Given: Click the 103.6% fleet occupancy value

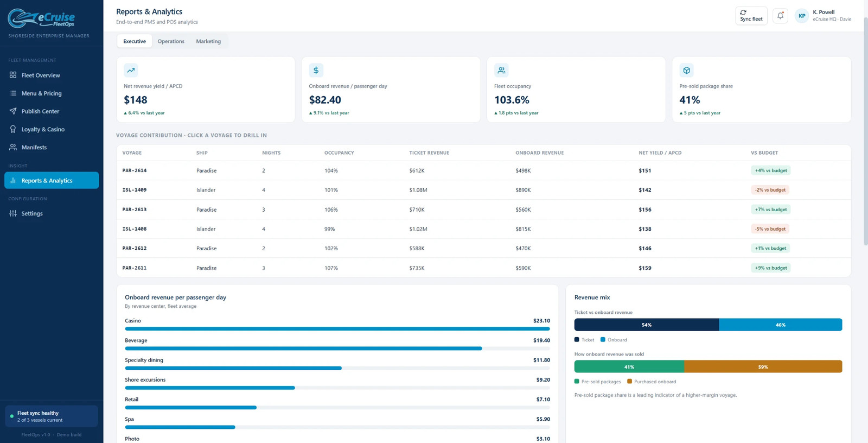Looking at the screenshot, I should point(512,100).
